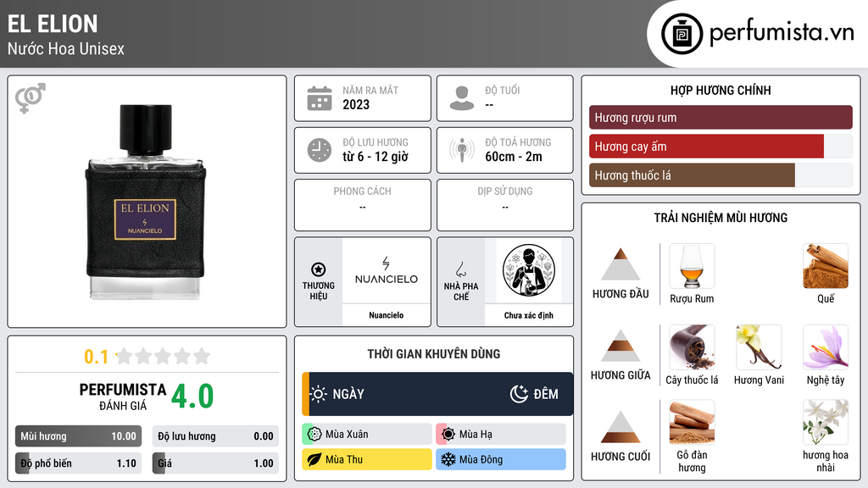
Task: Click the Quế cinnamon note image
Action: coord(826,266)
